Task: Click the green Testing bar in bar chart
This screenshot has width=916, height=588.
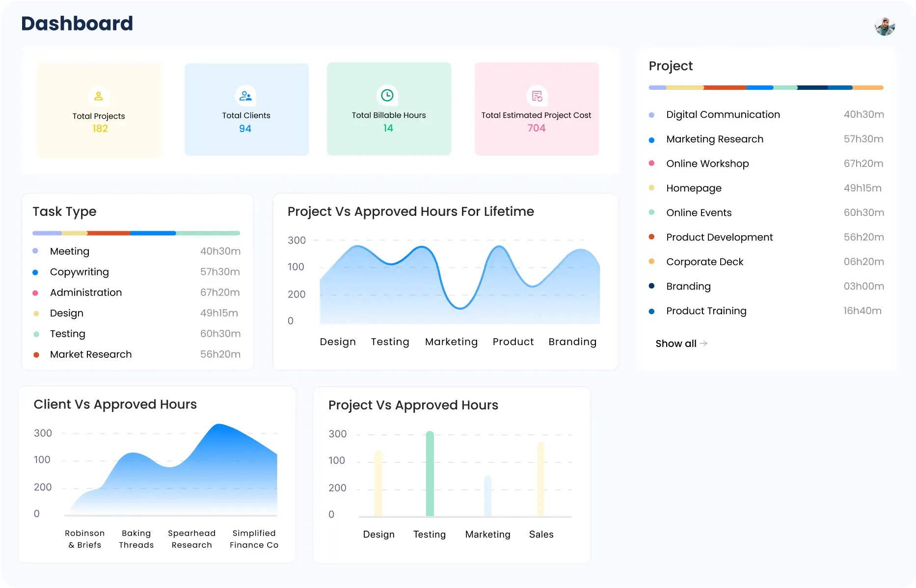Action: tap(430, 474)
